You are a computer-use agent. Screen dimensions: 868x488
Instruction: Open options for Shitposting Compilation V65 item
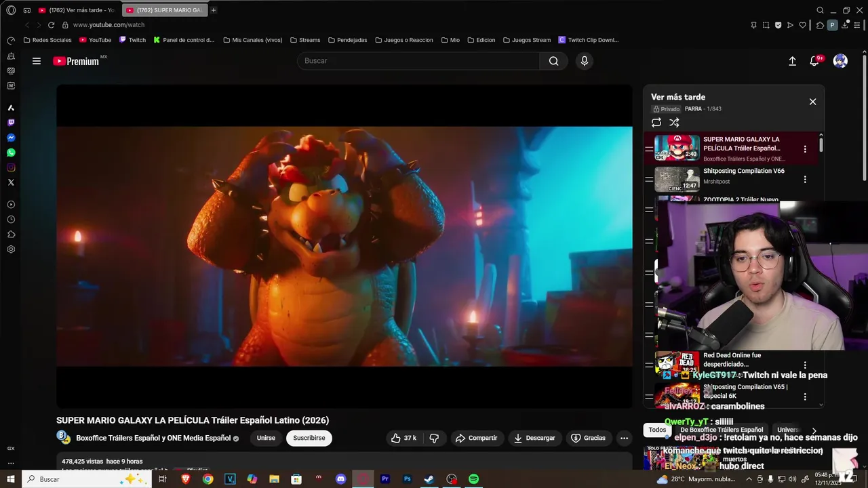805,396
